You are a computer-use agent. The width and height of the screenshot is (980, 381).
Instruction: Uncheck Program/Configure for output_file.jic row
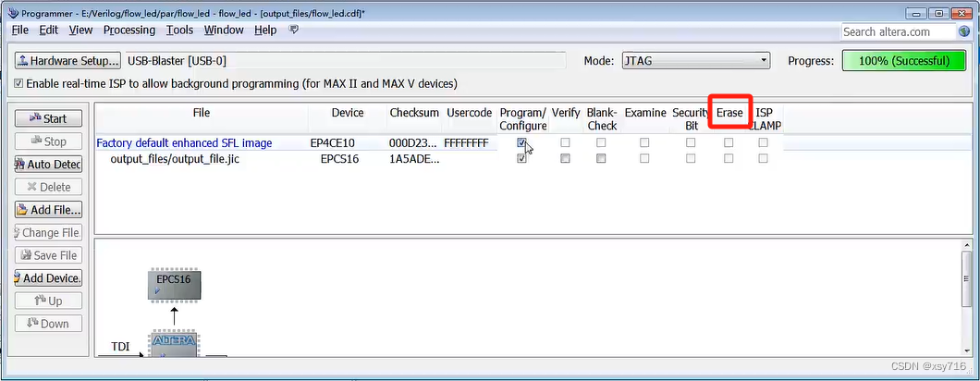[521, 158]
